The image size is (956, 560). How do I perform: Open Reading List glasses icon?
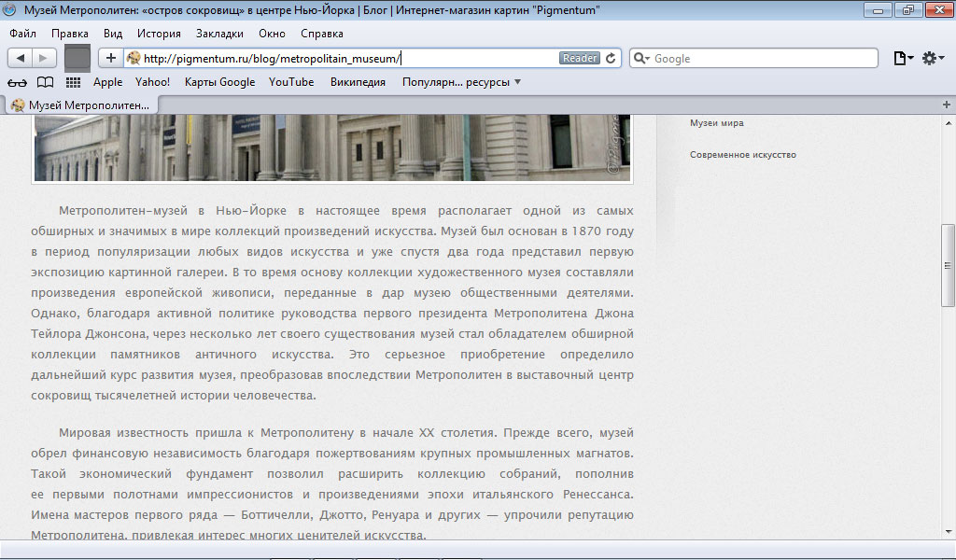click(x=17, y=82)
